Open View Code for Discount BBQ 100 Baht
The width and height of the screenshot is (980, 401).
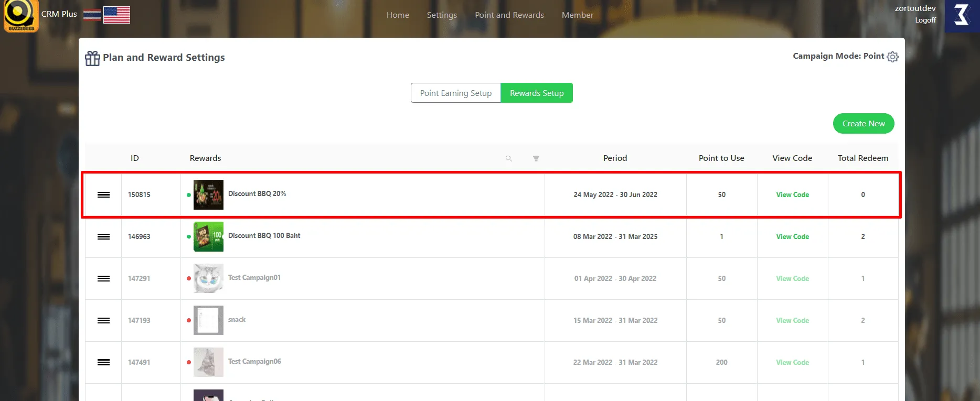[792, 236]
